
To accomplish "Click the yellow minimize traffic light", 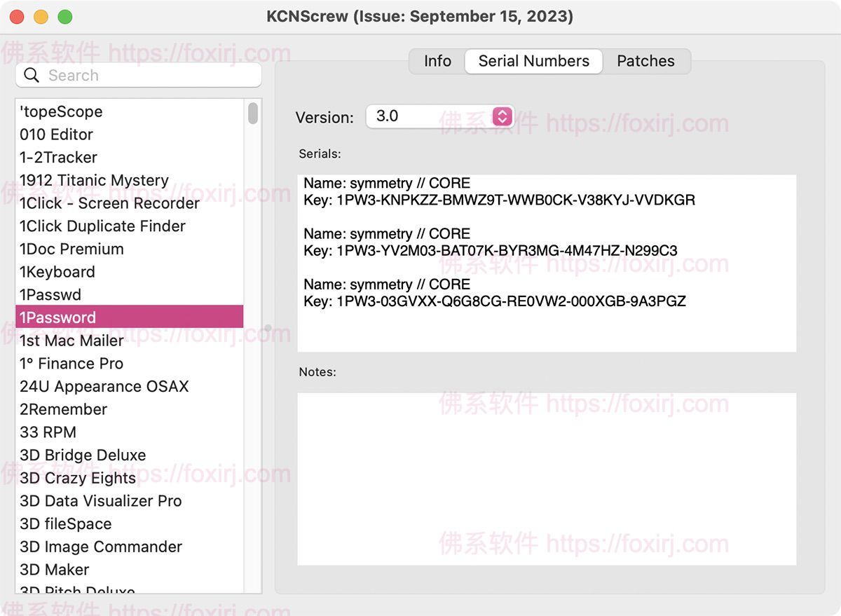I will point(41,15).
